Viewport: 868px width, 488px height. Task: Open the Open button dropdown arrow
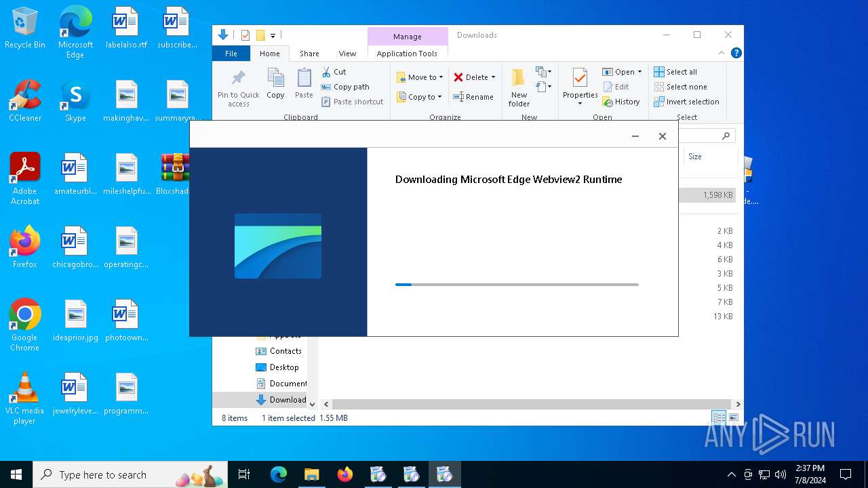(x=639, y=72)
